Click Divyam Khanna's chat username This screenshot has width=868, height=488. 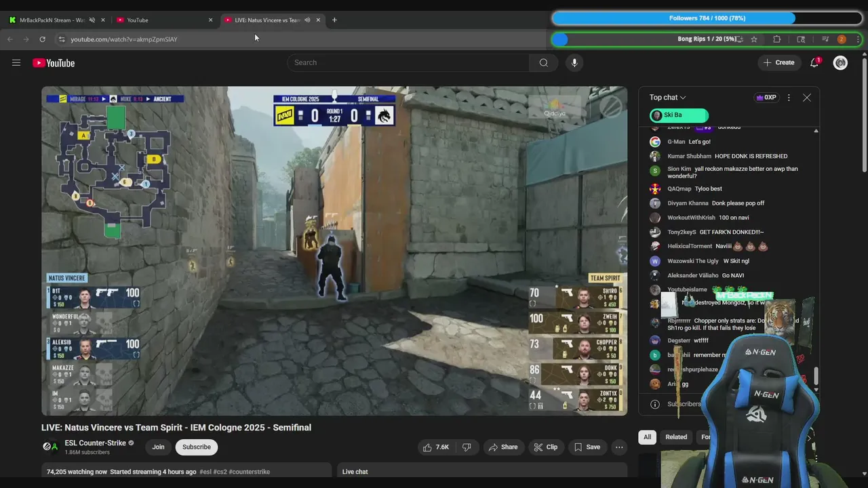[x=688, y=203]
